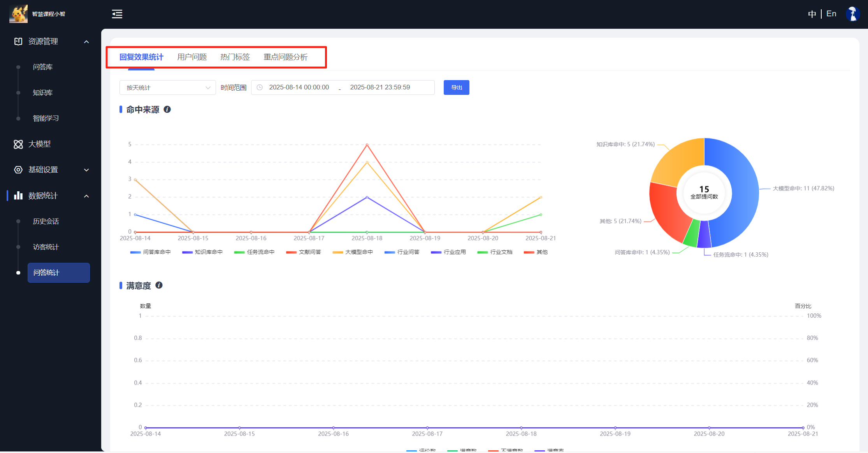Open the 按天统计 dropdown
The image size is (868, 453).
click(x=168, y=87)
